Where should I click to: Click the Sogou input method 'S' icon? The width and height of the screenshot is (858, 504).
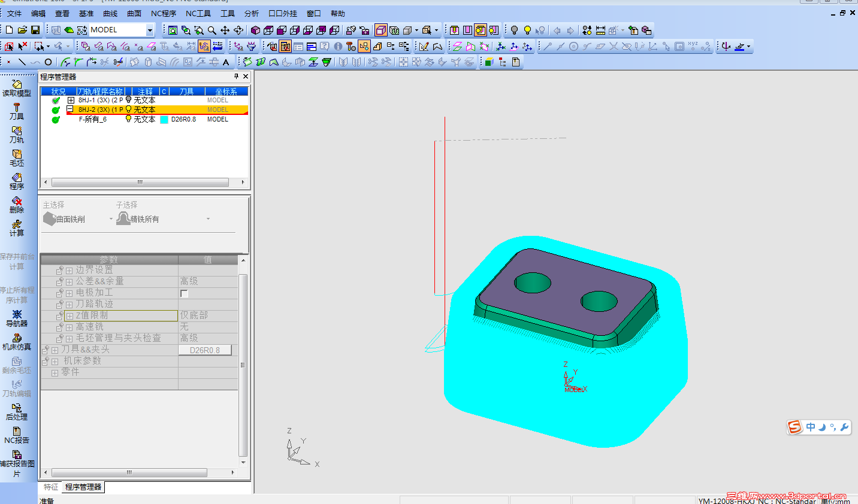pos(794,427)
